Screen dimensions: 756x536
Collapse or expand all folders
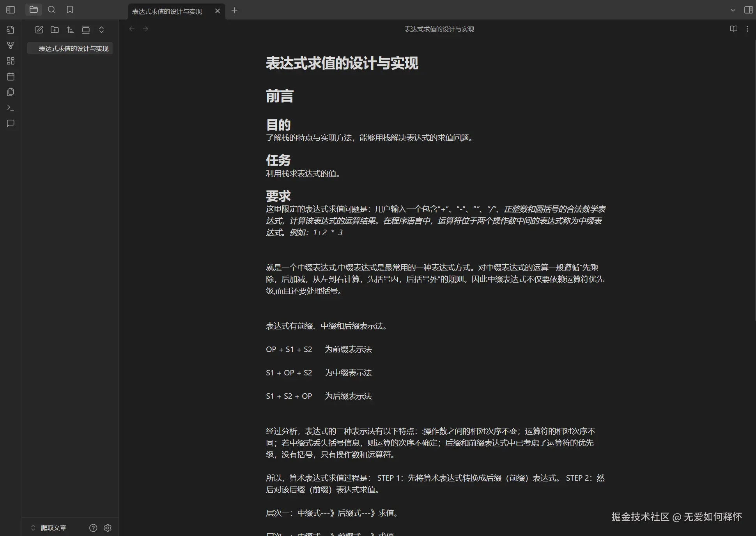101,30
